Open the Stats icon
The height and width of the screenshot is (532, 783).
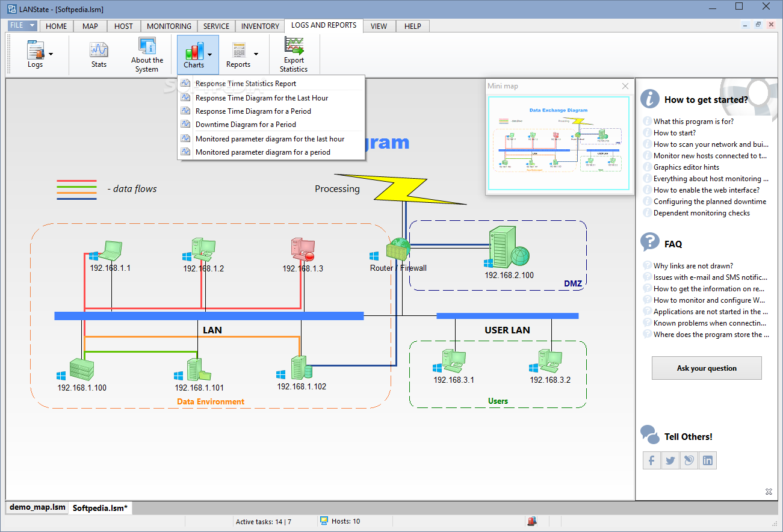click(x=99, y=54)
